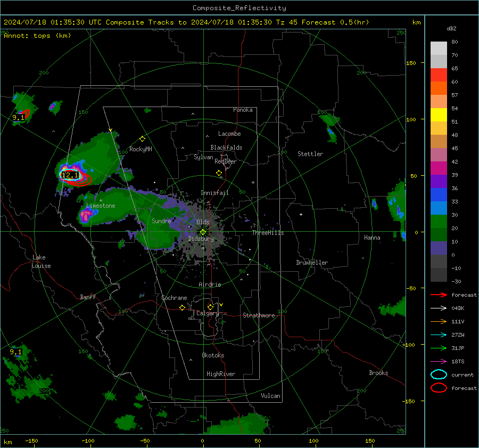
Task: Click the Ponoka town label
Action: (243, 110)
